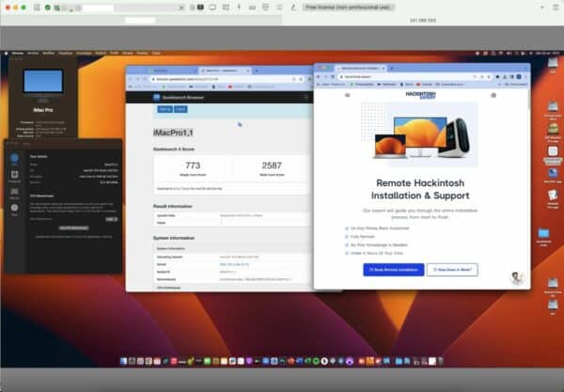
Task: Click Run CPU Benchmark button in Geekbench app
Action: coord(73,228)
